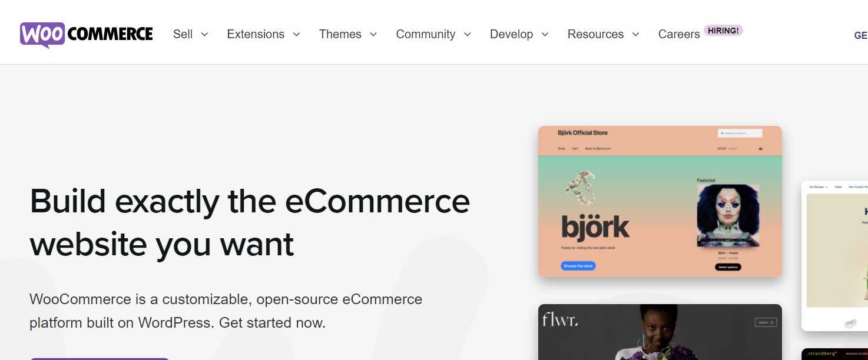
Task: Click the MENU button on the flwr preview
Action: point(766,322)
